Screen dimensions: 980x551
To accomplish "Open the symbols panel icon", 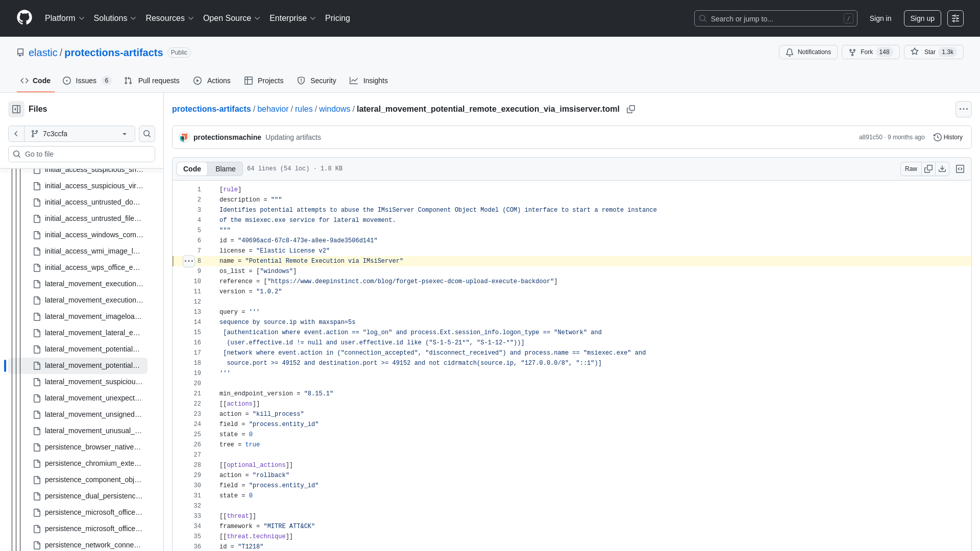I will [x=961, y=168].
